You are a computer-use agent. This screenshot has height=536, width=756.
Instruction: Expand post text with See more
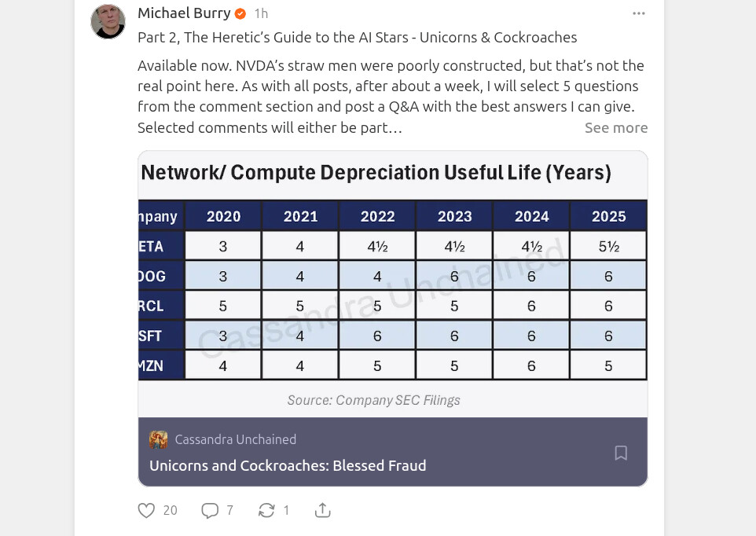[616, 127]
